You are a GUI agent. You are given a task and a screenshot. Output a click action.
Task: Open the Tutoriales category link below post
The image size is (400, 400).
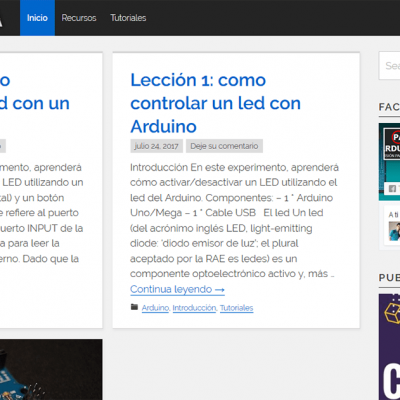(x=236, y=308)
